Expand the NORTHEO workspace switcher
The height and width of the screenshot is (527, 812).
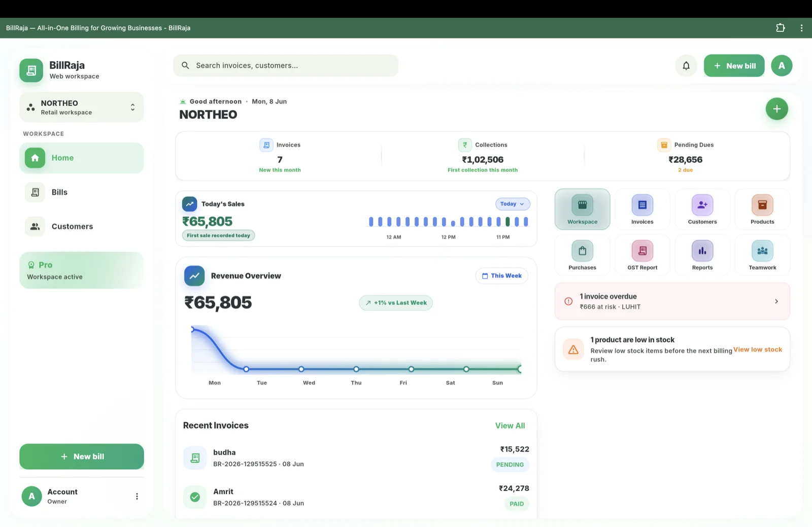coord(81,107)
